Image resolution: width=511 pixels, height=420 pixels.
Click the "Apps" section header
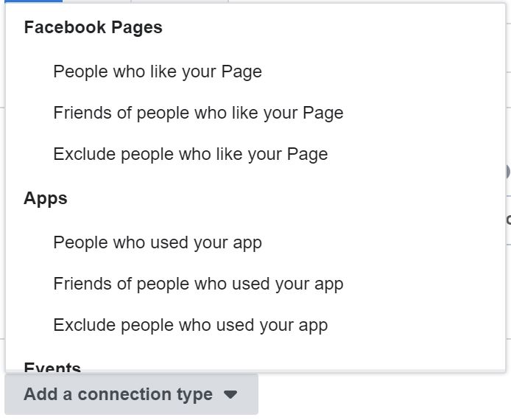click(46, 199)
